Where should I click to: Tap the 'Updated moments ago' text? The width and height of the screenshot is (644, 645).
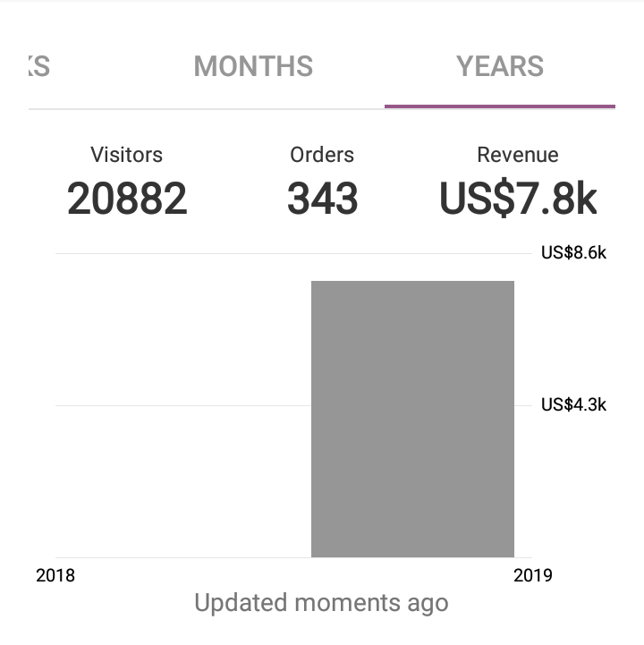(x=321, y=603)
